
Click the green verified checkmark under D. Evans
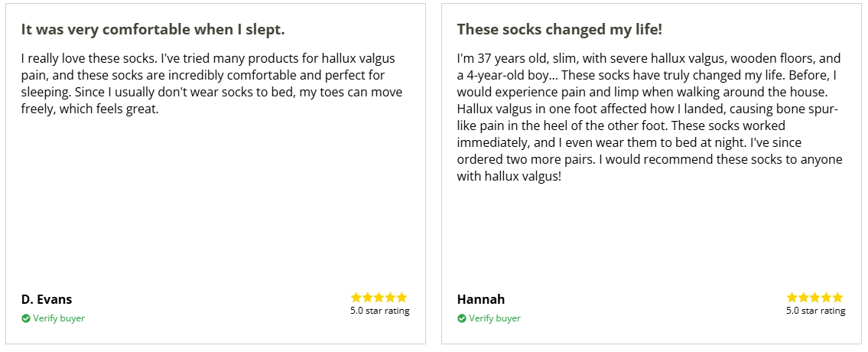[x=26, y=318]
